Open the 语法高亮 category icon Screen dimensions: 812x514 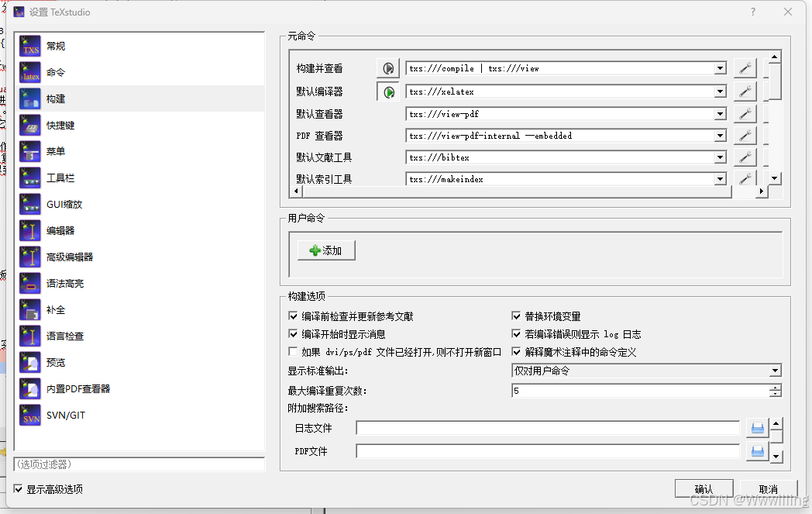pyautogui.click(x=30, y=284)
